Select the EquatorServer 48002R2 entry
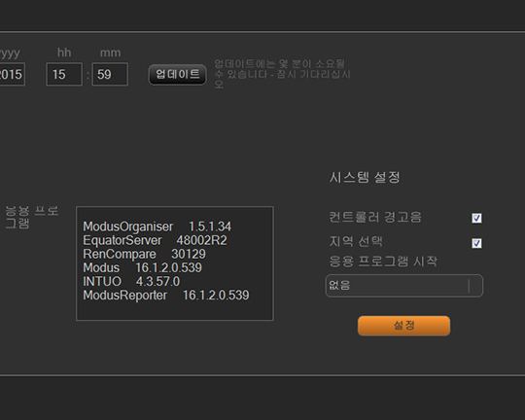Viewport: 525px width, 420px height. click(x=155, y=240)
